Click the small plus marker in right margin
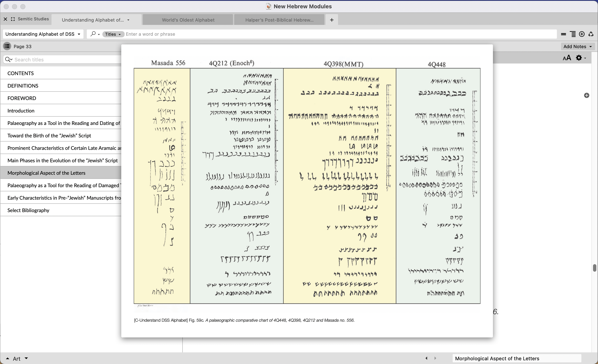 (586, 95)
